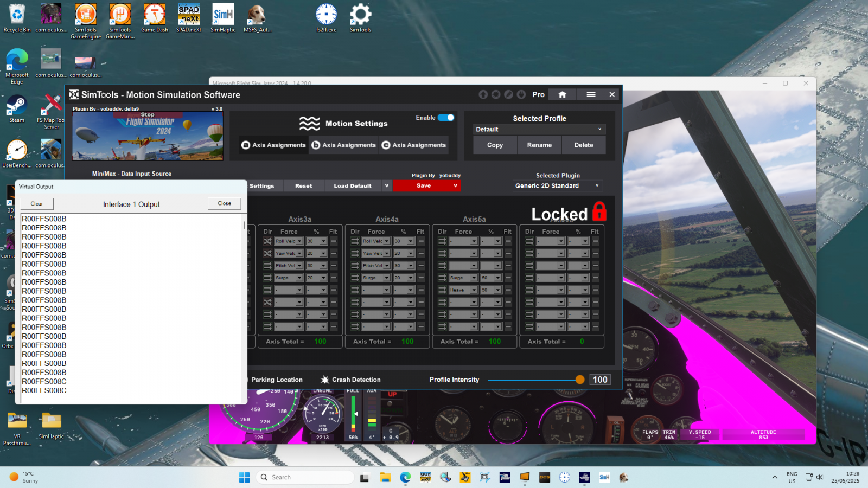Click the gear-burst circle icon next to up-arrow
This screenshot has width=868, height=488.
[495, 94]
